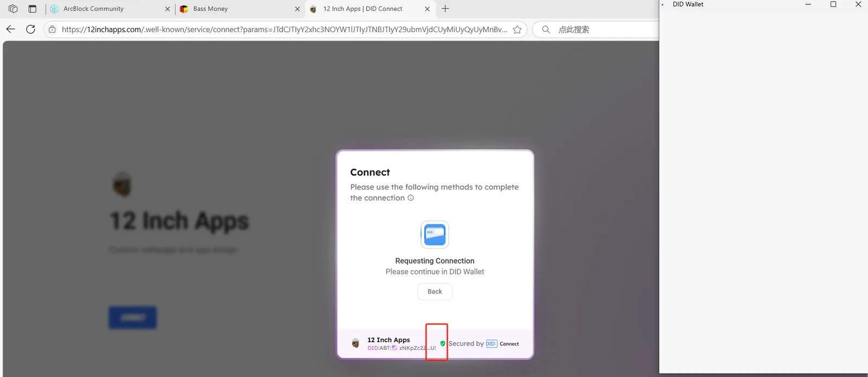
Task: Bookmark the page with the star icon
Action: 517,29
